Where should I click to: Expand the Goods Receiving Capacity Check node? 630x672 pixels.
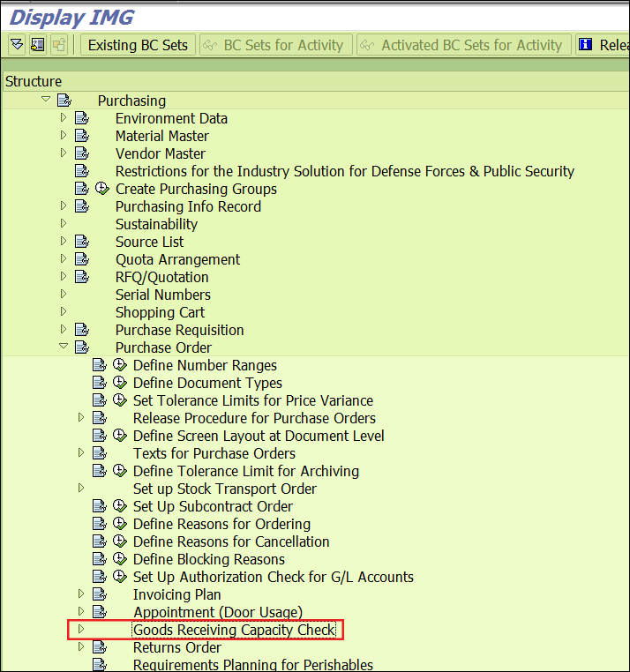pyautogui.click(x=81, y=629)
